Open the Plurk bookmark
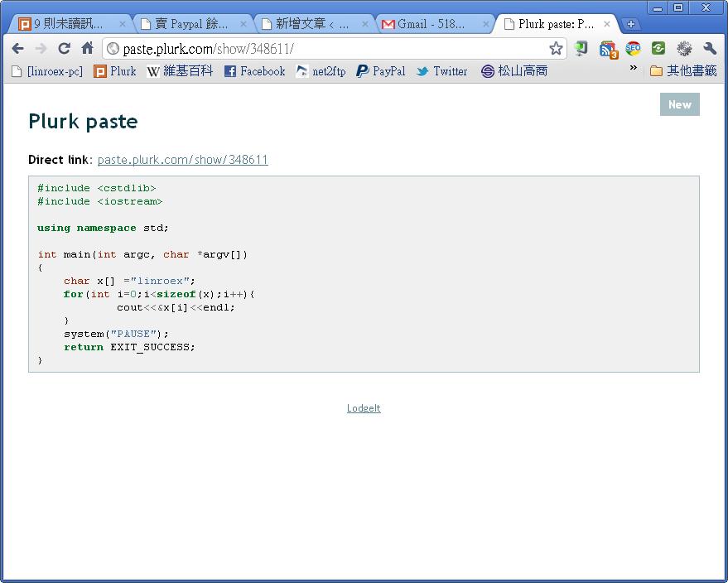The width and height of the screenshot is (728, 583). coord(114,71)
